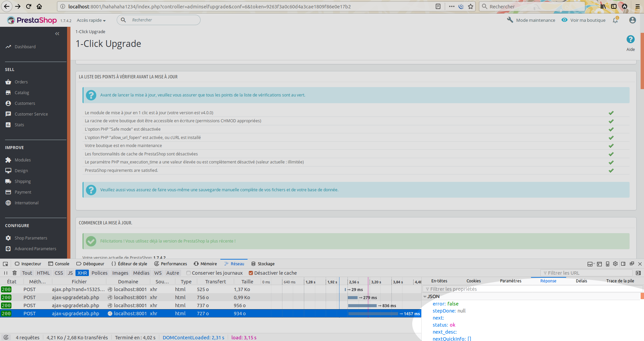Select the ajax.php?rand request row

[x=211, y=289]
